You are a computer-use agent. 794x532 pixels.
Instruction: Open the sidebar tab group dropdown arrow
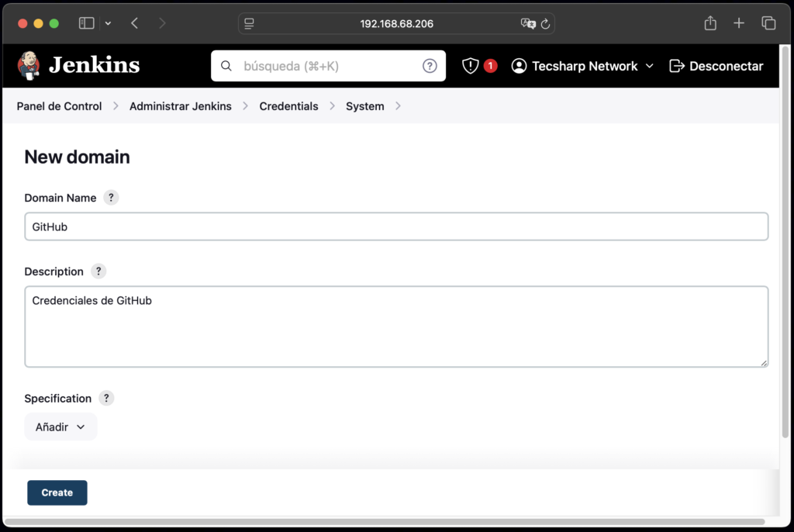pos(108,23)
